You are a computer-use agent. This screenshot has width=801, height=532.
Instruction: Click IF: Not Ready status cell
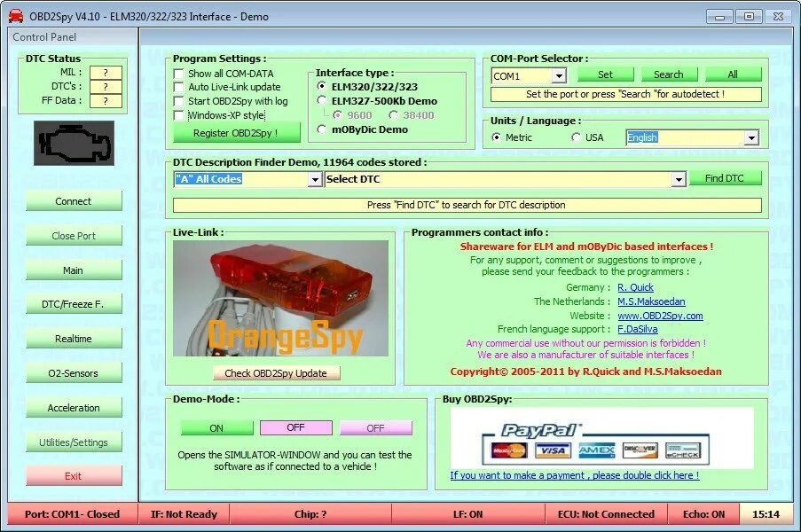[x=184, y=514]
